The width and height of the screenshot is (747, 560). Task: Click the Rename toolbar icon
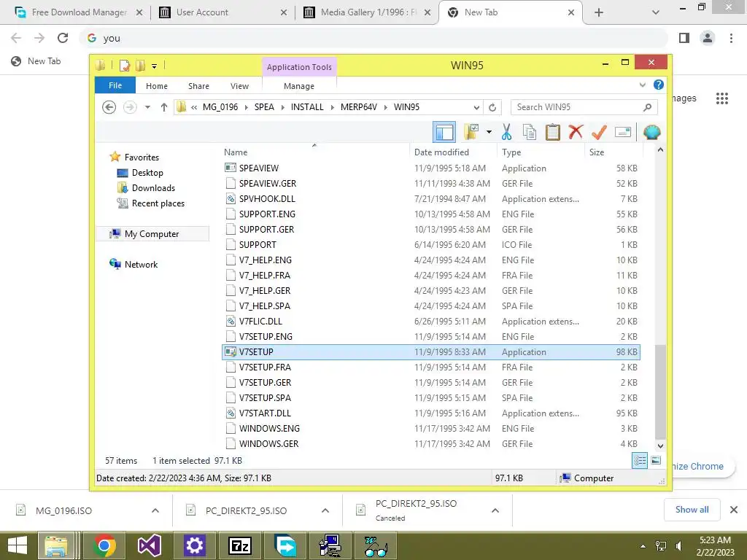[623, 132]
